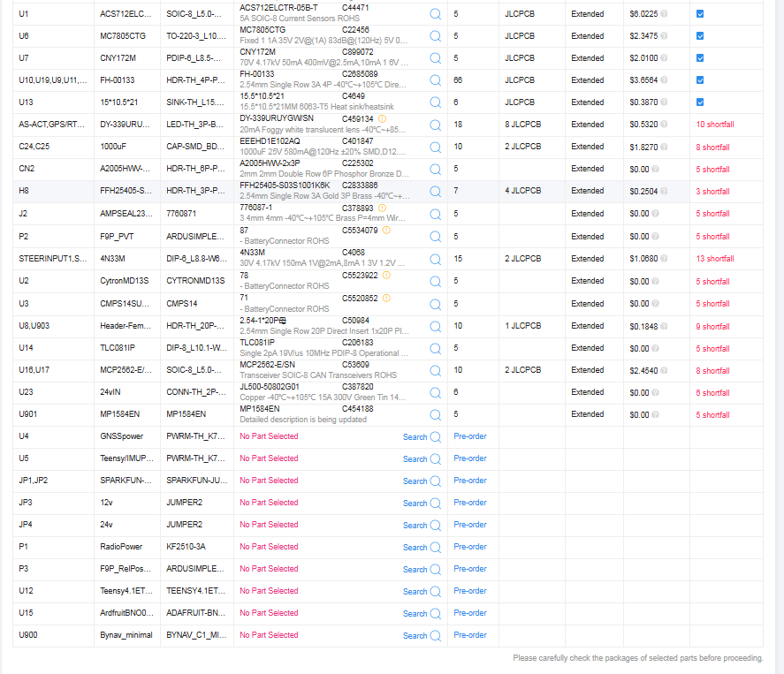Open part search for U2 CytronMD13S
Screen dimensions: 784x674
click(x=436, y=281)
